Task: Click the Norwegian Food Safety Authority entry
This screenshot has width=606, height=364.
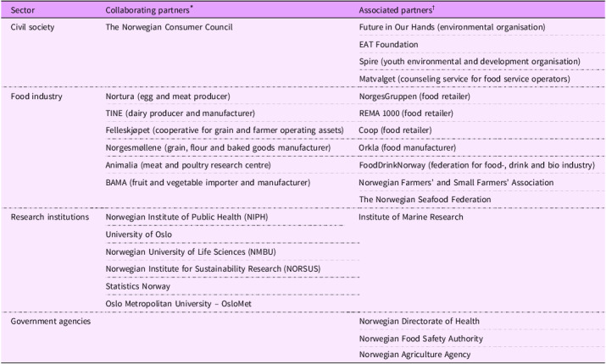Action: tap(421, 339)
